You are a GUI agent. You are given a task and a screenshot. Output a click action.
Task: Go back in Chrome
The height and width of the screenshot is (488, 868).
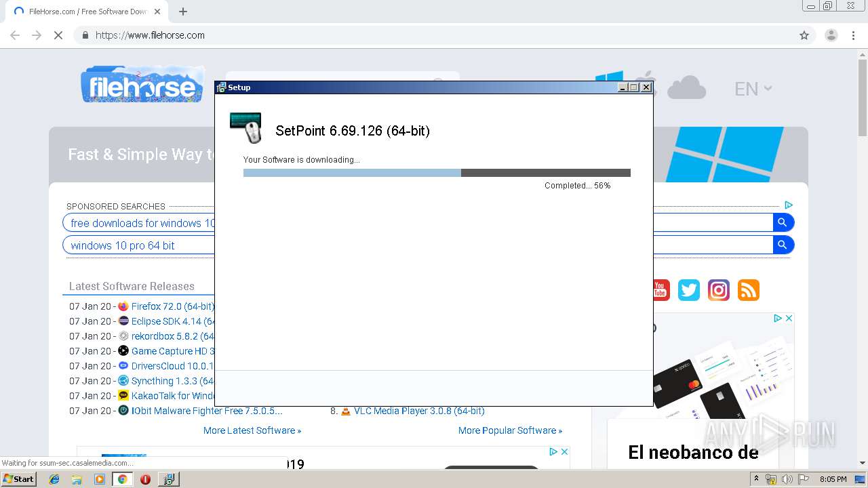pyautogui.click(x=15, y=35)
